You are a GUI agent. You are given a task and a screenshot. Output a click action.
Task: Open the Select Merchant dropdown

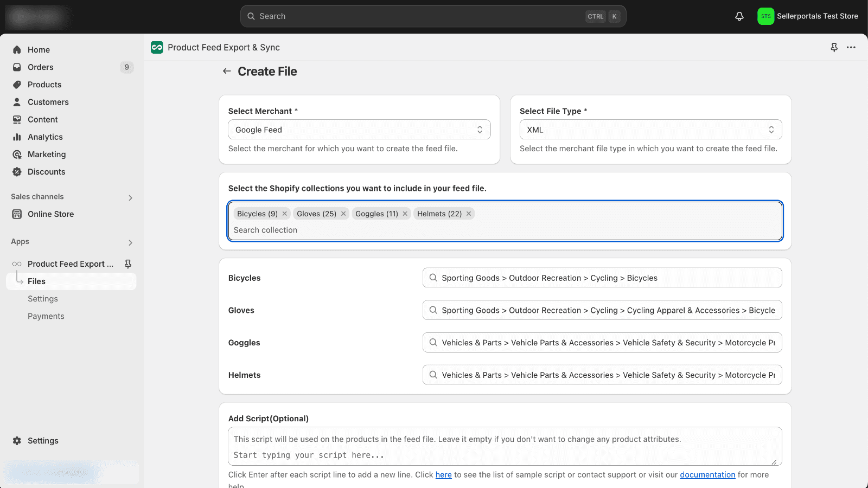(x=359, y=130)
